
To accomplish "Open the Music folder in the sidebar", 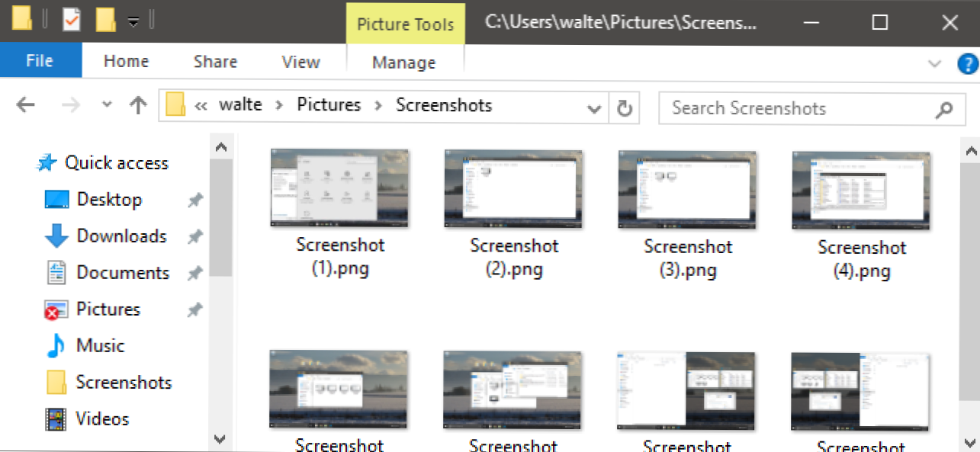I will tap(100, 346).
